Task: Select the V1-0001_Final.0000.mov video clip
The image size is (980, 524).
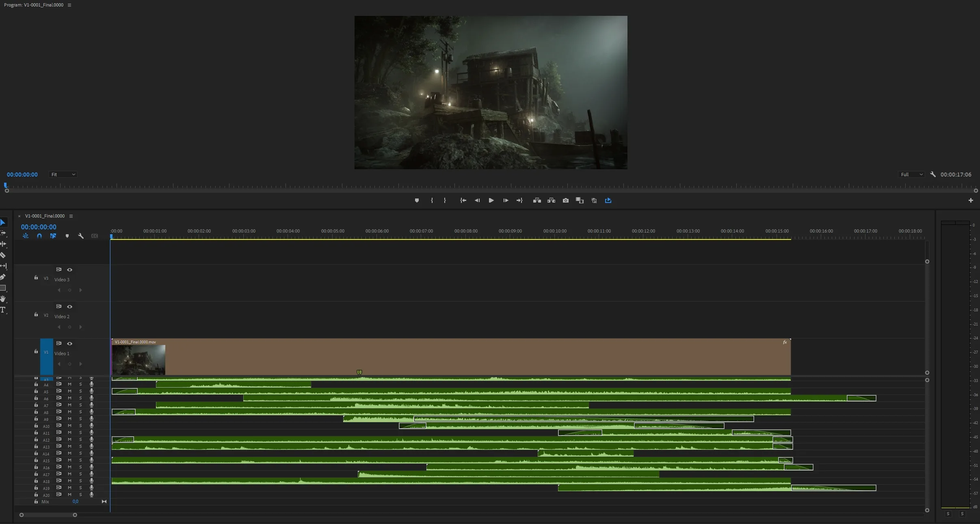Action: pos(451,357)
